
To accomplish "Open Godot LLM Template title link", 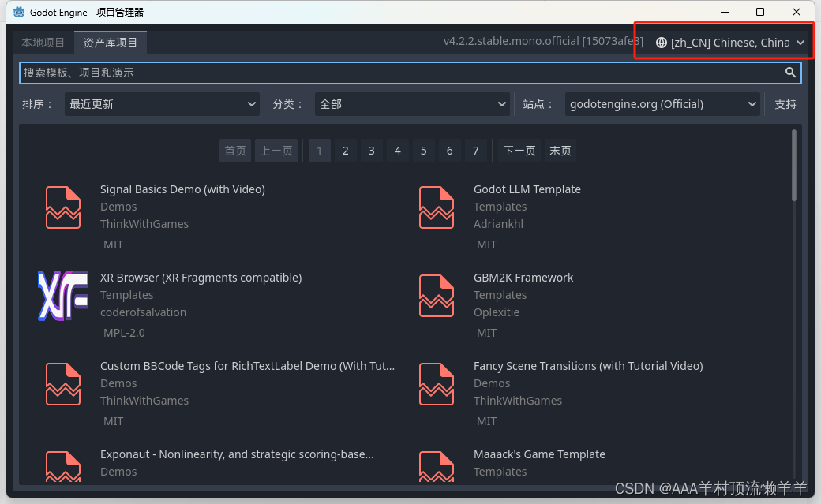I will click(x=527, y=189).
